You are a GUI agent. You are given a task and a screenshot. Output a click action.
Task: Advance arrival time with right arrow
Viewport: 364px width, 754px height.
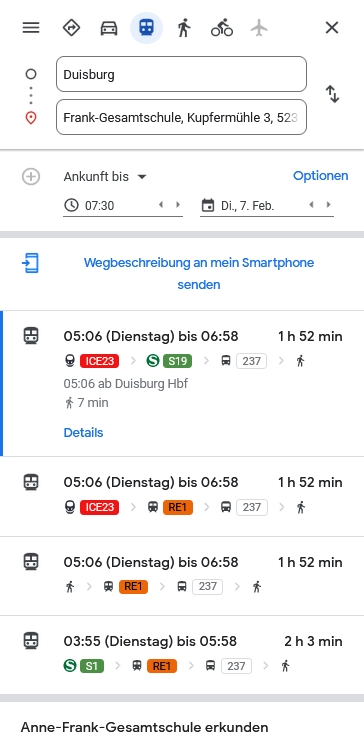(x=178, y=205)
